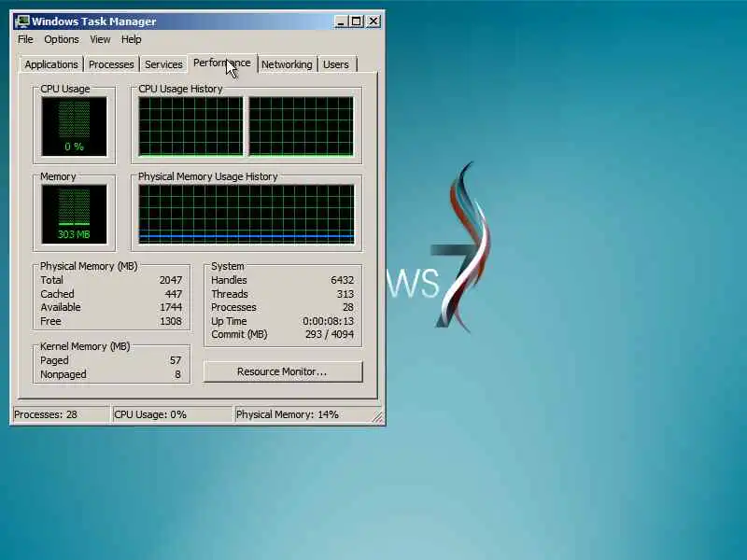The width and height of the screenshot is (747, 560).
Task: Click the 'Up Time' label
Action: (x=229, y=321)
